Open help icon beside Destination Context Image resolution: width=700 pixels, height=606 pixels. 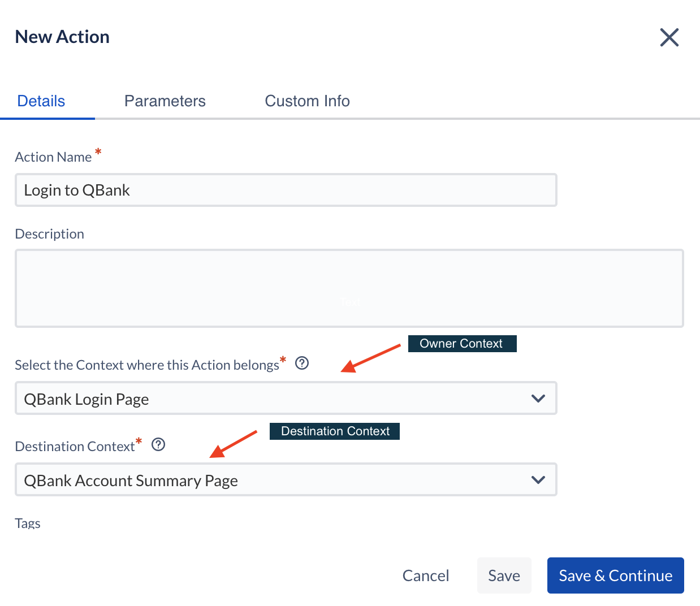tap(158, 444)
